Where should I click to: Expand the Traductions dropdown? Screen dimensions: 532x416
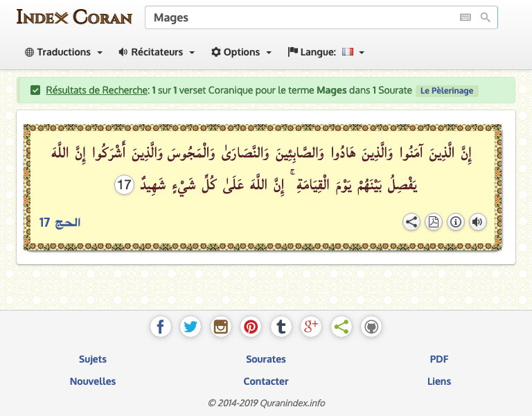coord(64,52)
